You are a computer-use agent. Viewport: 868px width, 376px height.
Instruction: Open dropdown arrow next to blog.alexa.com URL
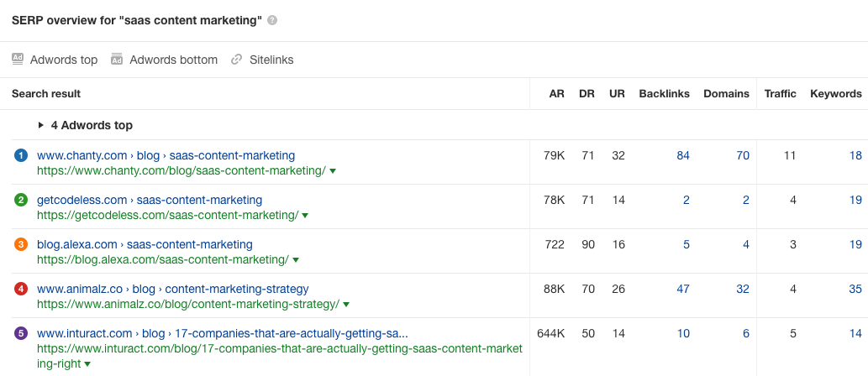[296, 260]
